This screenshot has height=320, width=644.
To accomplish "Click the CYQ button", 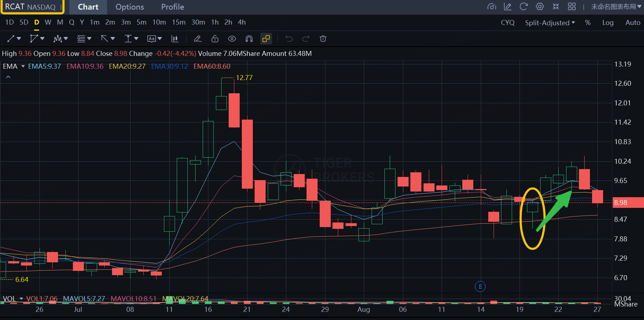I will (507, 23).
